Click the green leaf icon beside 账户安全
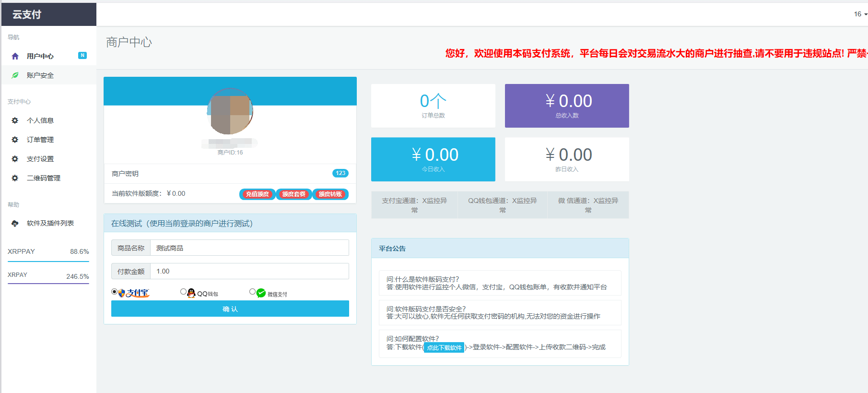Viewport: 868px width, 393px height. tap(15, 75)
